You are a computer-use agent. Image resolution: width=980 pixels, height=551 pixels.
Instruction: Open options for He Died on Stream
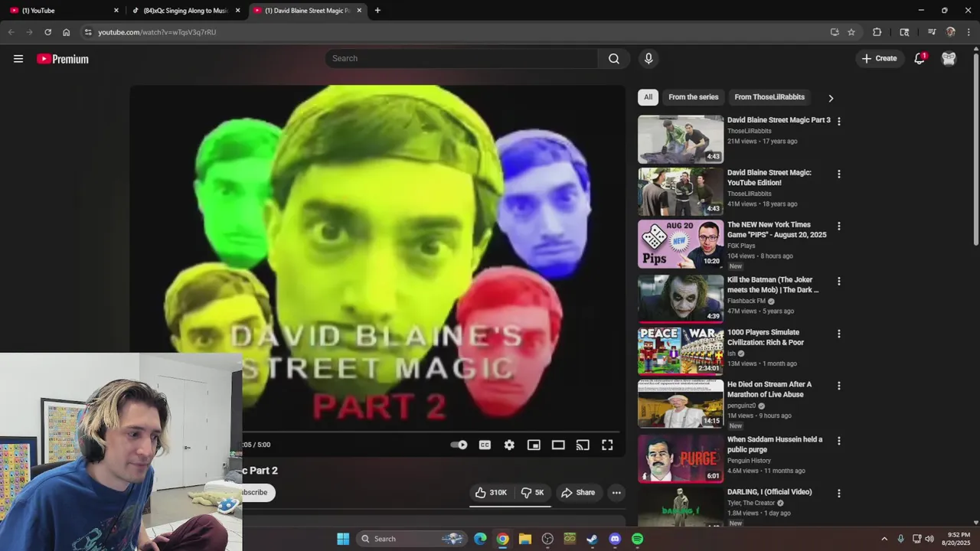[839, 386]
